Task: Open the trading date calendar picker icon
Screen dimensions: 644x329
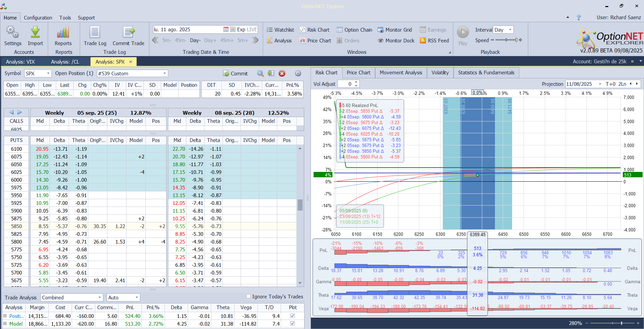Action: coord(226,30)
